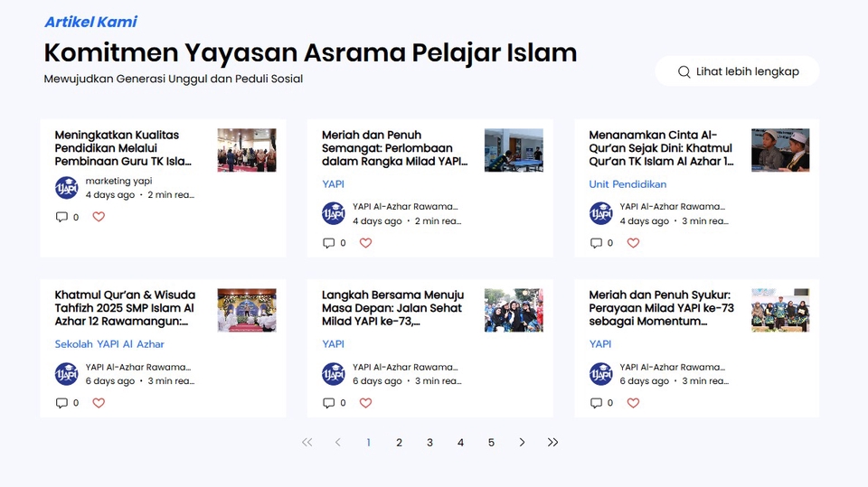This screenshot has width=868, height=487.
Task: Open page 3 of the article list
Action: [429, 443]
